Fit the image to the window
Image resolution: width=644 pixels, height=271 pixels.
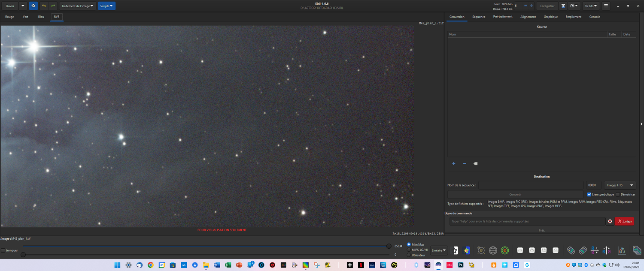coord(544,250)
